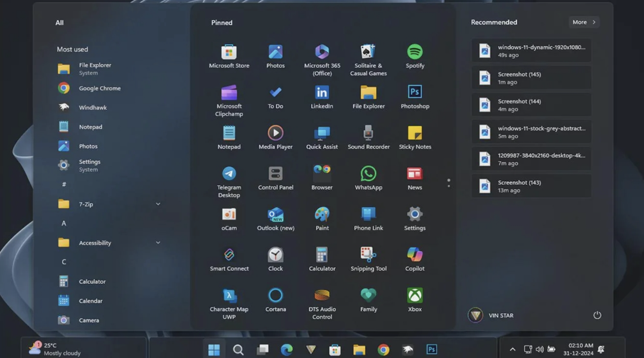Click the More button in Recommended
Viewport: 644px width, 358px height.
(584, 22)
